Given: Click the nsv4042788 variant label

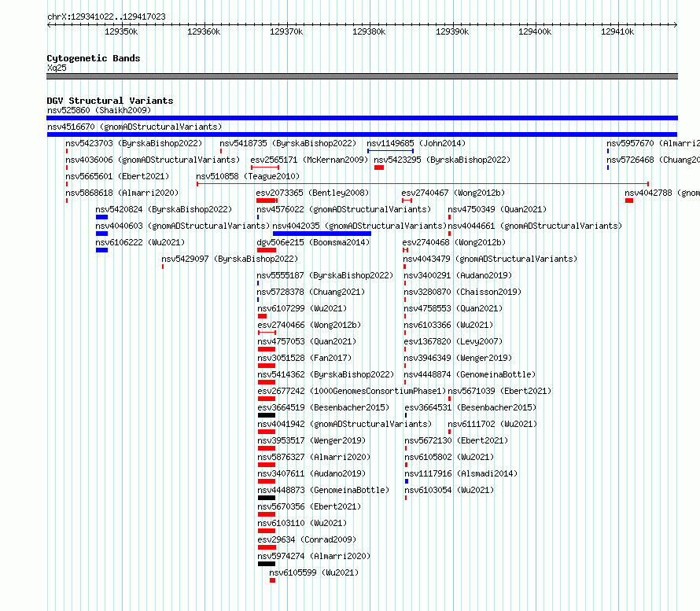Looking at the screenshot, I should 662,193.
